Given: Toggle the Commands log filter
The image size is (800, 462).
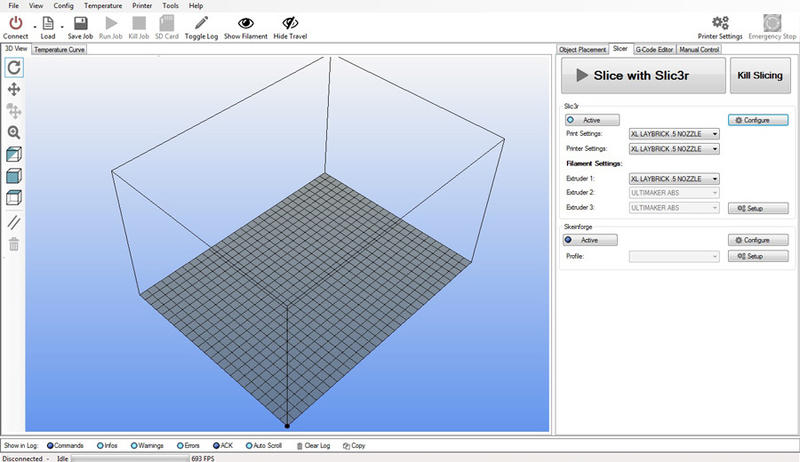Looking at the screenshot, I should 49,445.
